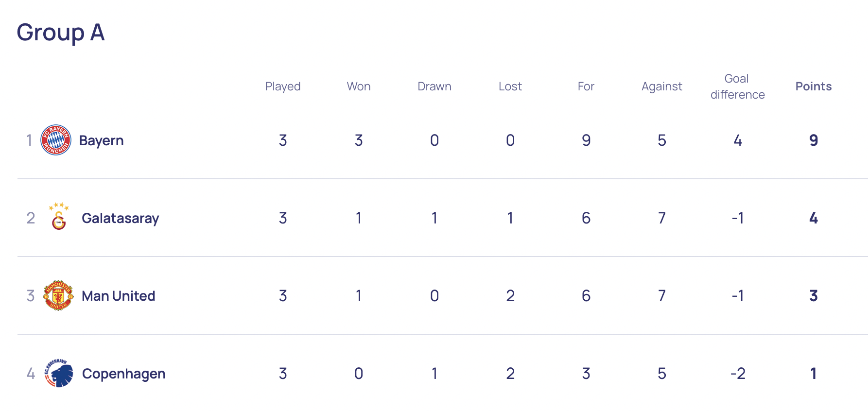Click the Against column header
Screen dimensions: 868x411
click(661, 86)
